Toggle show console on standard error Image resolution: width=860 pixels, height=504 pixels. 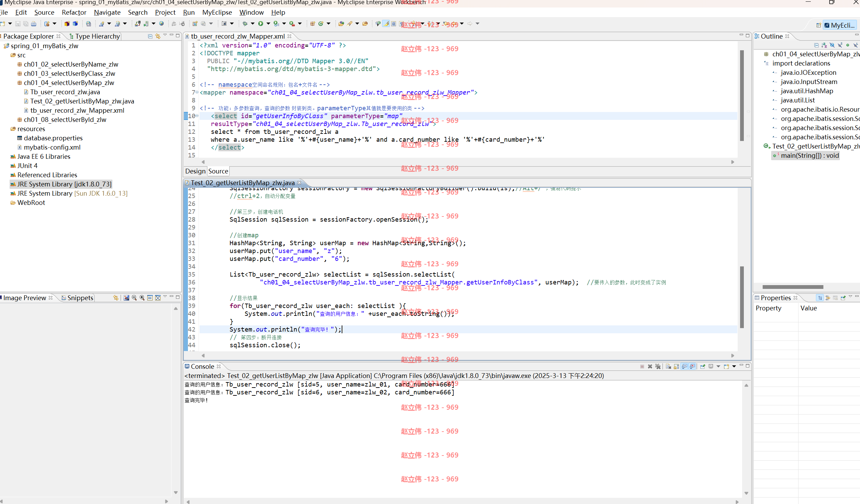point(692,366)
